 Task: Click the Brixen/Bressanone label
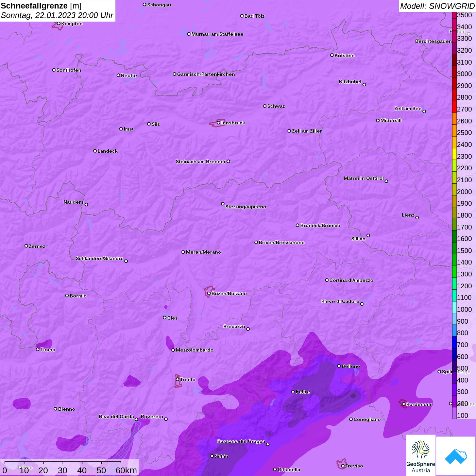(282, 242)
